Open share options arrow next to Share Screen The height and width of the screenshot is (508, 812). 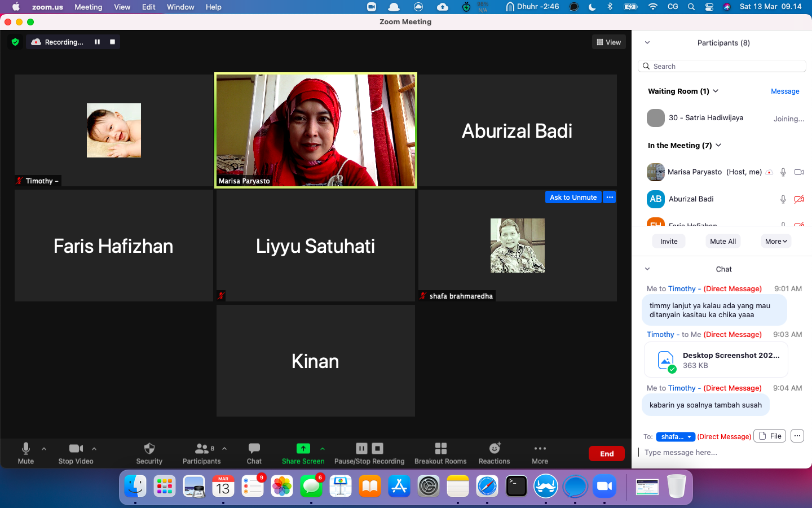pyautogui.click(x=323, y=449)
